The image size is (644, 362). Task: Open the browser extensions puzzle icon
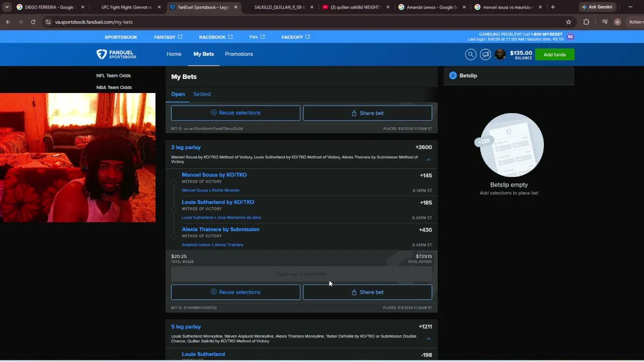click(586, 22)
